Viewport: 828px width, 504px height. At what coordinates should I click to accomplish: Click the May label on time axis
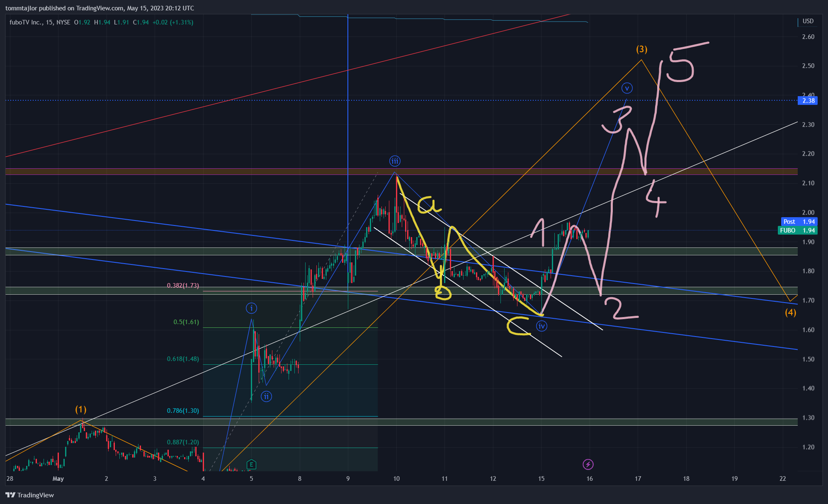(x=58, y=479)
